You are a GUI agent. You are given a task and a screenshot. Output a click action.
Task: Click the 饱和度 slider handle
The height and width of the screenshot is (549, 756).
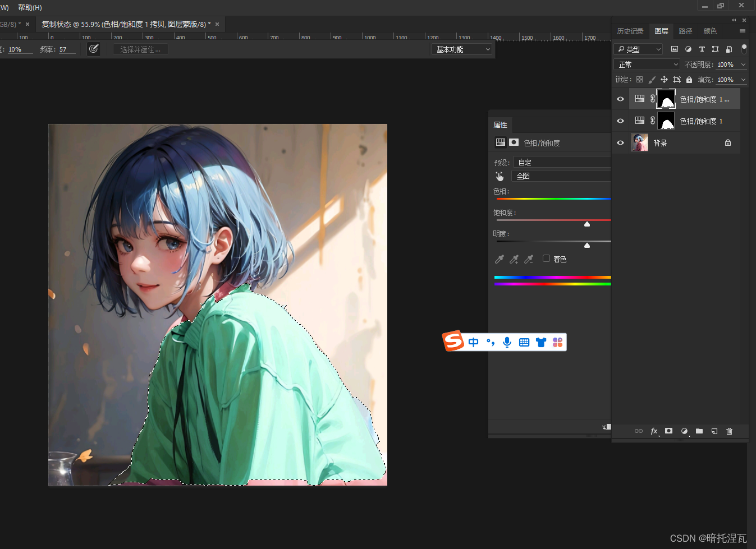[587, 224]
